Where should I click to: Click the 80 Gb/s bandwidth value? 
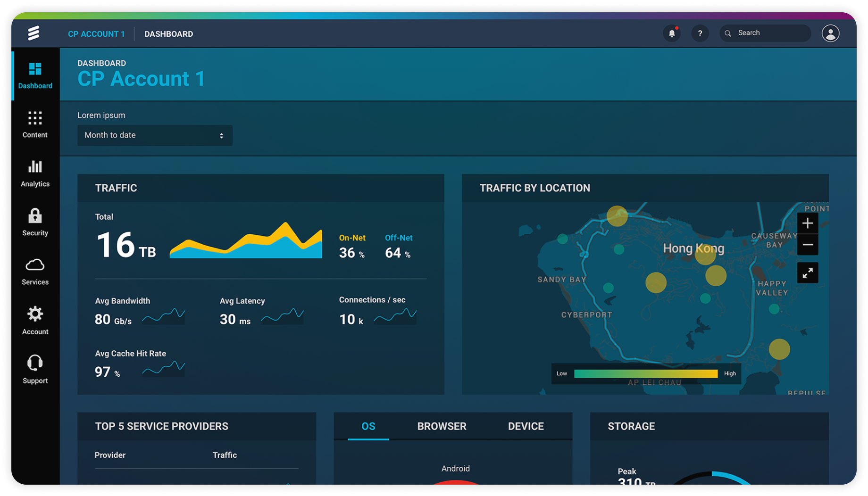point(113,320)
